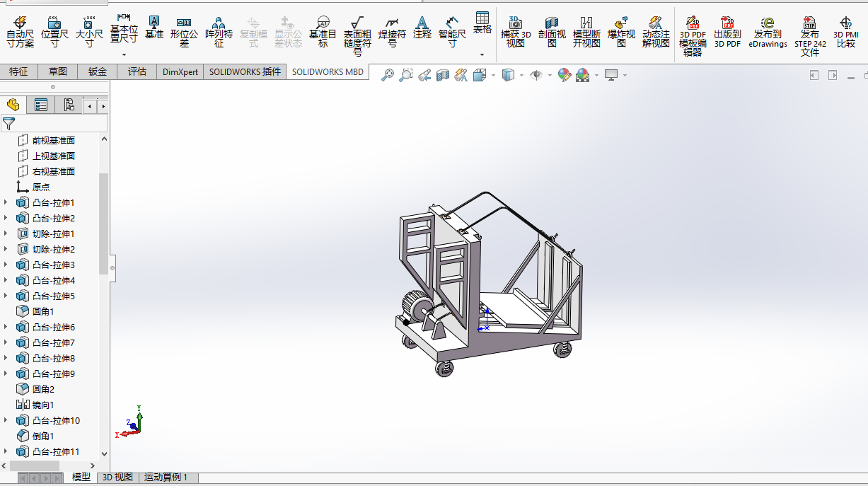Choose the Basic Location Dimension tool (基本位置尺寸)
Screen dimensions: 868x486
pos(124,28)
